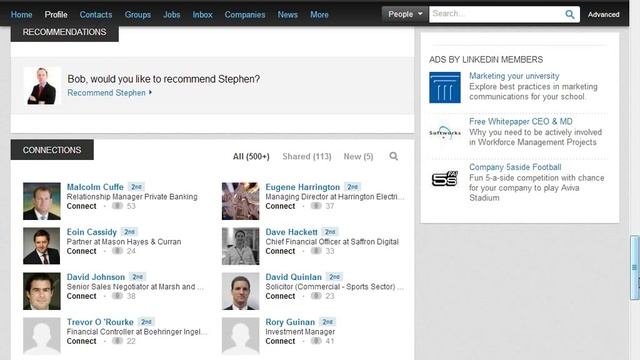
Task: Open Free Whitepaper CEO & MD ad link
Action: click(520, 121)
